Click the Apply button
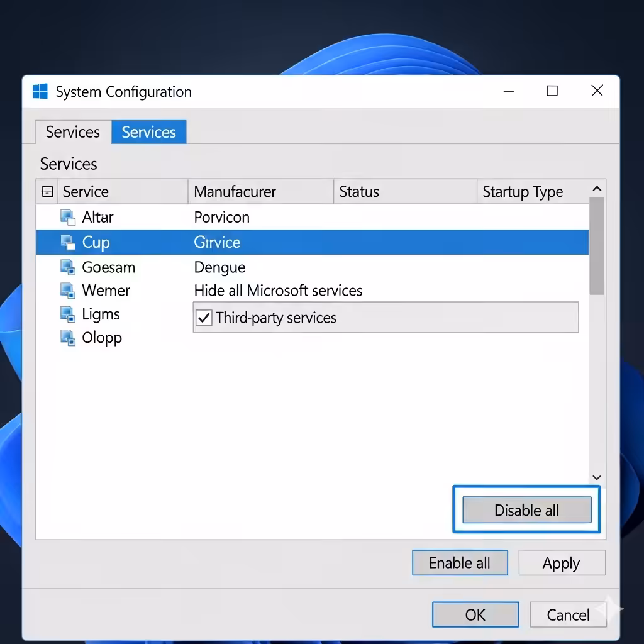This screenshot has width=644, height=644. [562, 562]
